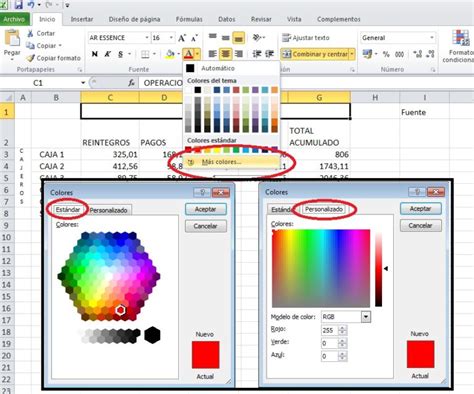Open the Archivo tab

coord(14,19)
